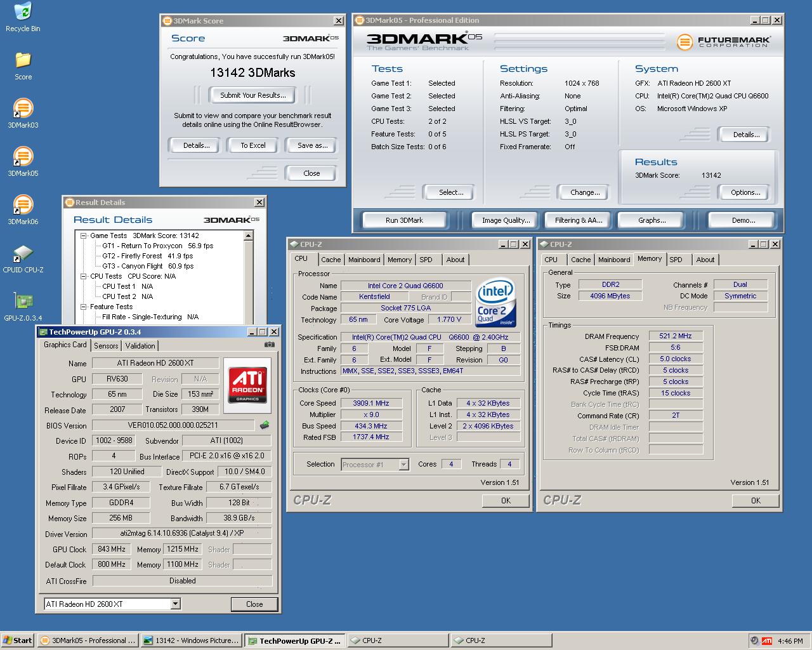Viewport: 812px width, 650px height.
Task: Click the GPU-Z screenshot camera icon
Action: tap(270, 345)
